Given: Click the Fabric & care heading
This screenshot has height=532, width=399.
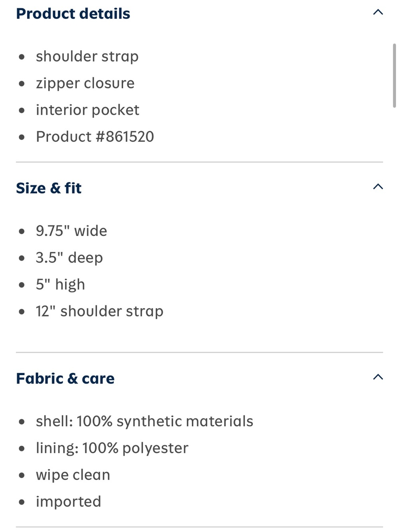Looking at the screenshot, I should (65, 378).
